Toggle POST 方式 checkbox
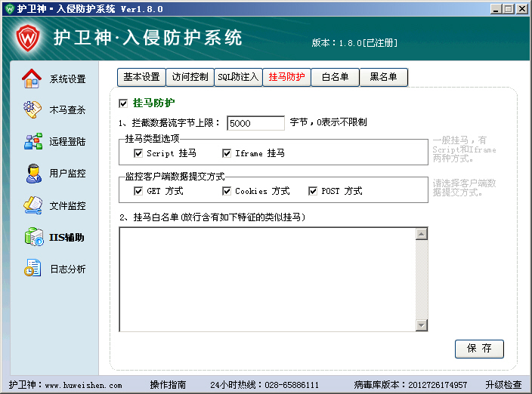Screen dimensions: 532x394 pyautogui.click(x=313, y=191)
